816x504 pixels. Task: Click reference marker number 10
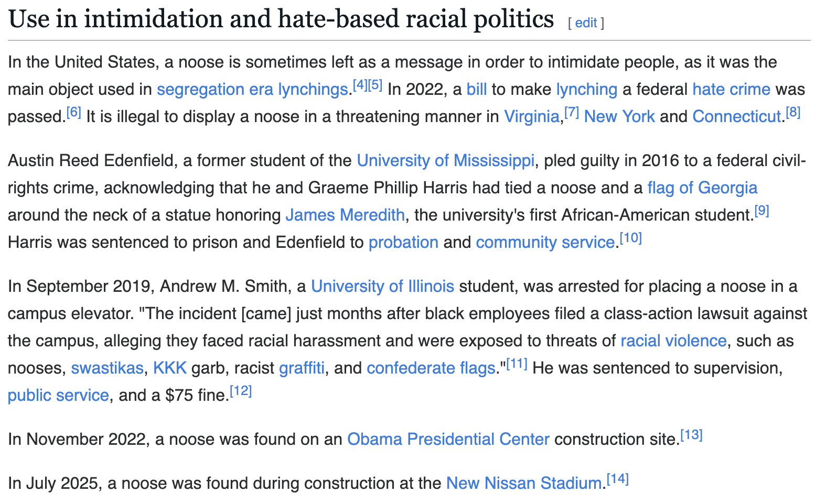coord(630,238)
